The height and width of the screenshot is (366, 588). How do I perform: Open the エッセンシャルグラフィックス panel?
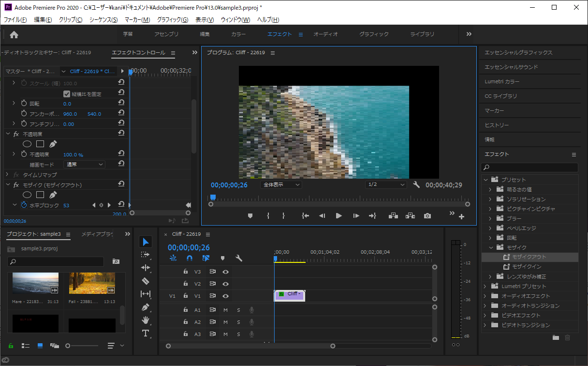point(518,52)
